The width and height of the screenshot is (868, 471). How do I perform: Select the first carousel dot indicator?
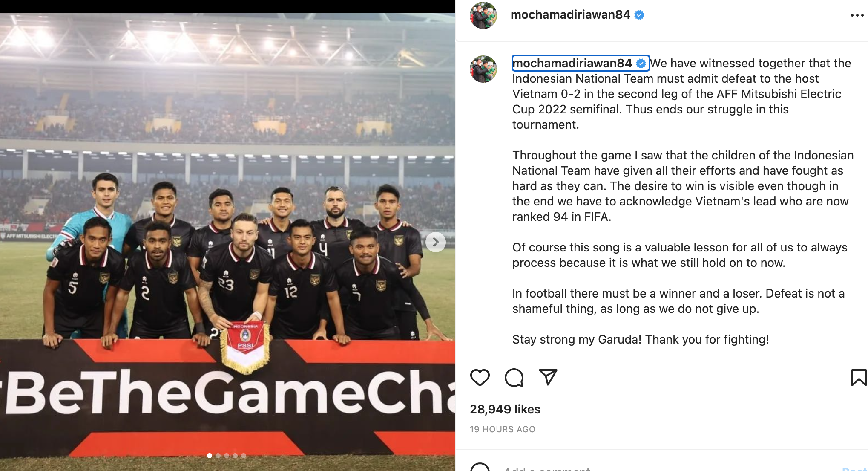210,456
